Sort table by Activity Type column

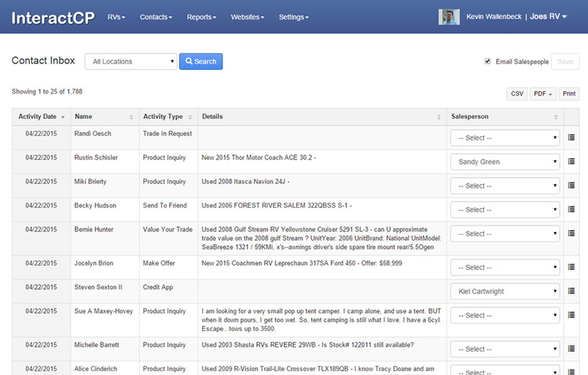pos(190,117)
